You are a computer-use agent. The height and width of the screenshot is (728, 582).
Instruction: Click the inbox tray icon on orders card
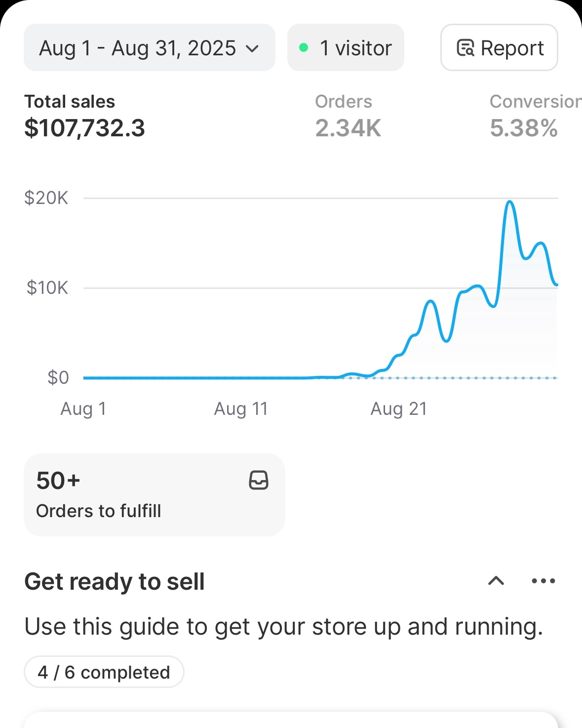point(259,480)
